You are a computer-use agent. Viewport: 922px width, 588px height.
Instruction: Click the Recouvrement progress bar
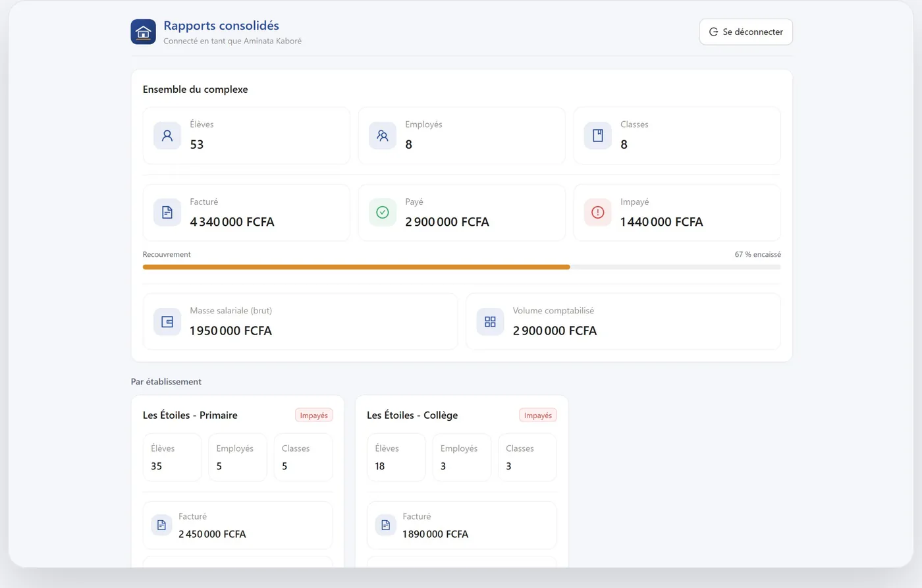coord(462,267)
